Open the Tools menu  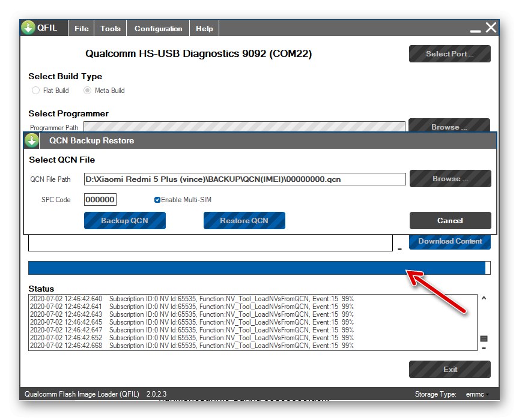110,28
